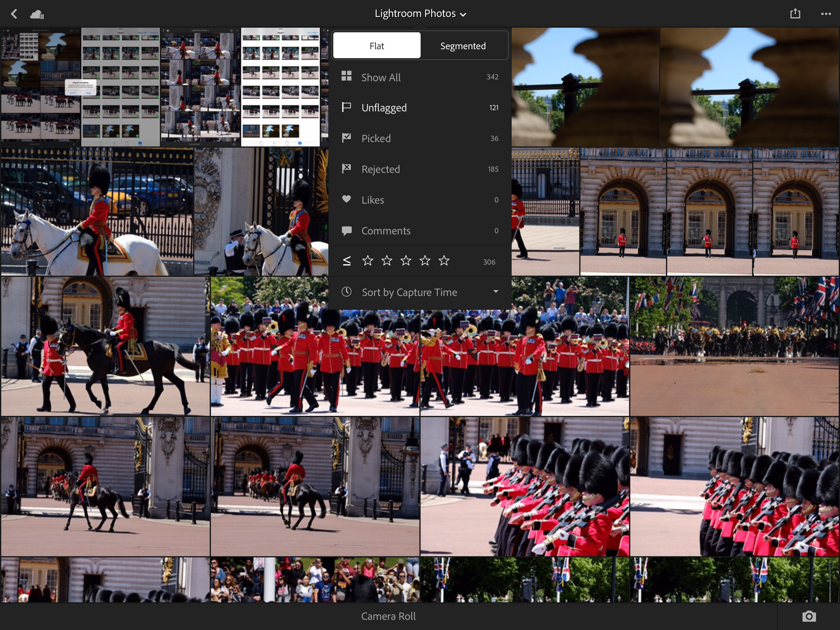The image size is (840, 630).
Task: Switch to Segmented view mode
Action: [462, 46]
